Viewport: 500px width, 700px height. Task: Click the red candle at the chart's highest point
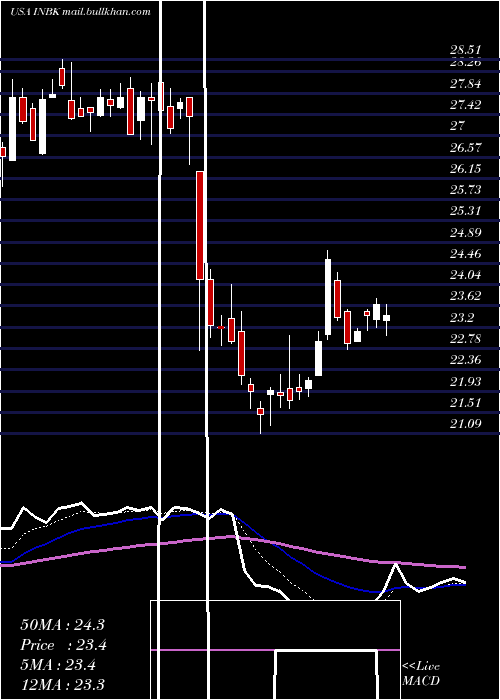(x=62, y=77)
